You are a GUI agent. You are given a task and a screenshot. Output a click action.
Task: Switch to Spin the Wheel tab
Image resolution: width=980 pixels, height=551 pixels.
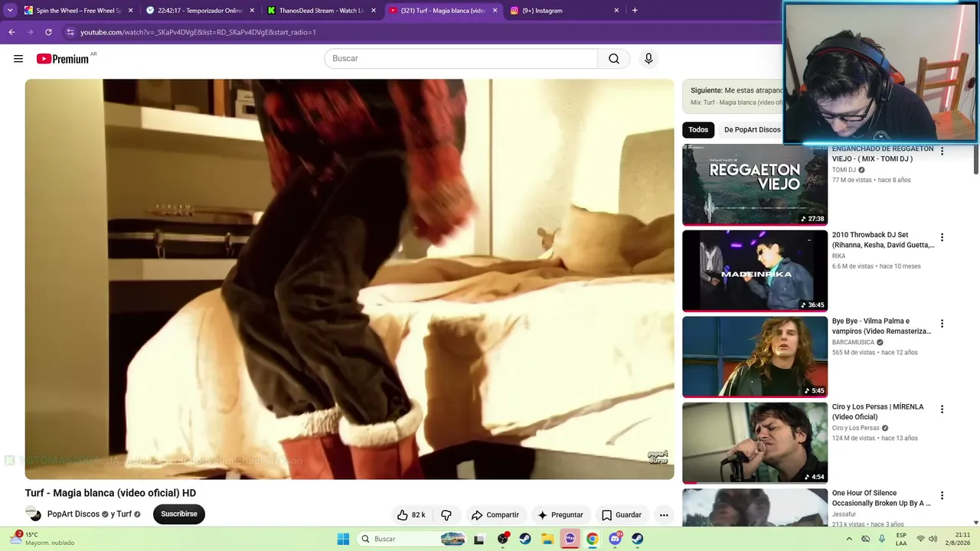pos(79,11)
